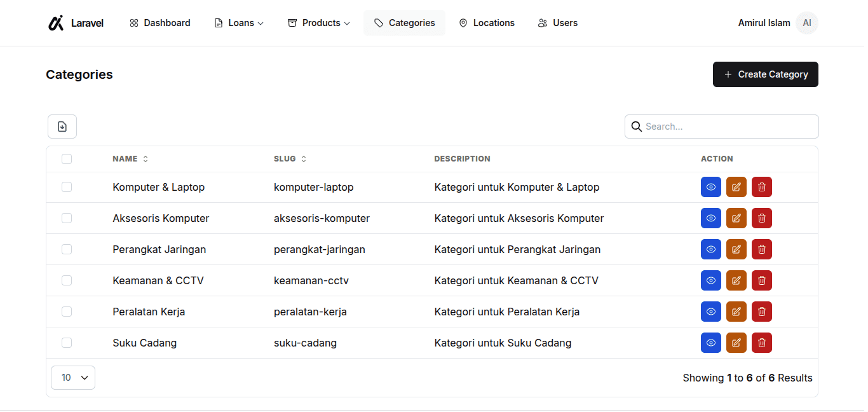868x412 pixels.
Task: Click the delete icon for Suku Cadang
Action: click(x=762, y=343)
